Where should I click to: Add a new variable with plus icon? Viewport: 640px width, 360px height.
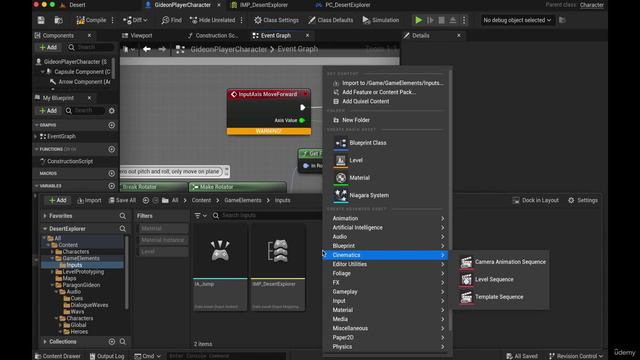(x=111, y=186)
